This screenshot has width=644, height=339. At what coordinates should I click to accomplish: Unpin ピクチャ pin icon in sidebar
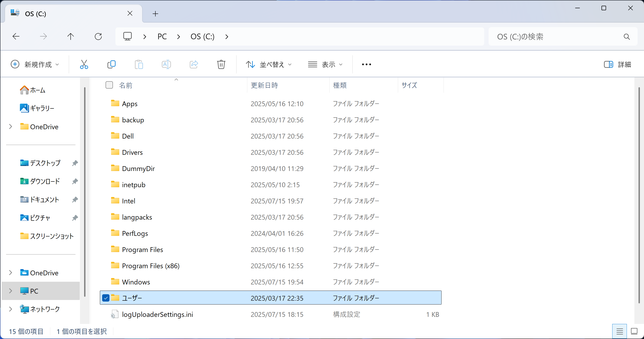click(75, 218)
